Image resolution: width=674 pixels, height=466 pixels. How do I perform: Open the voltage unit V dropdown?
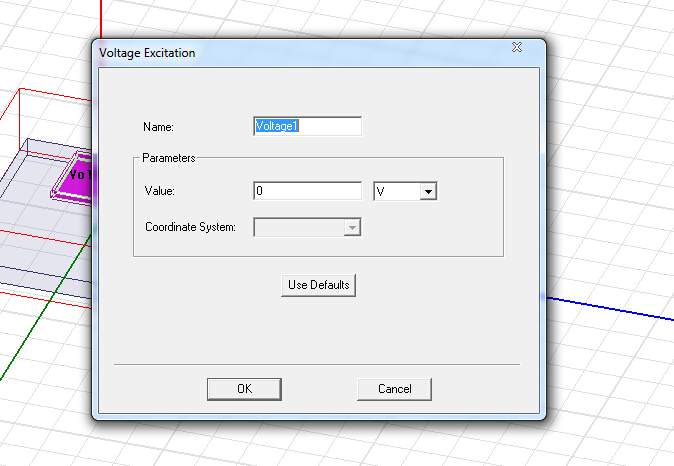coord(405,191)
